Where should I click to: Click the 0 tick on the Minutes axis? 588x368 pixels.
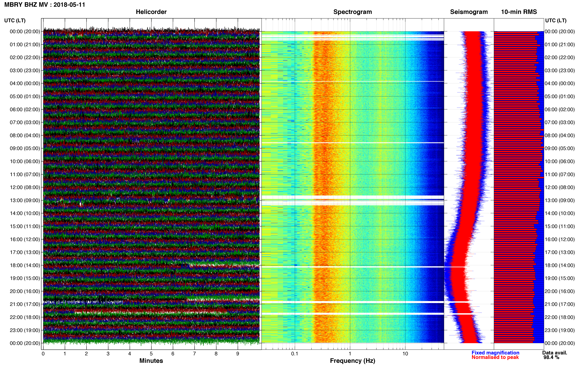[43, 354]
